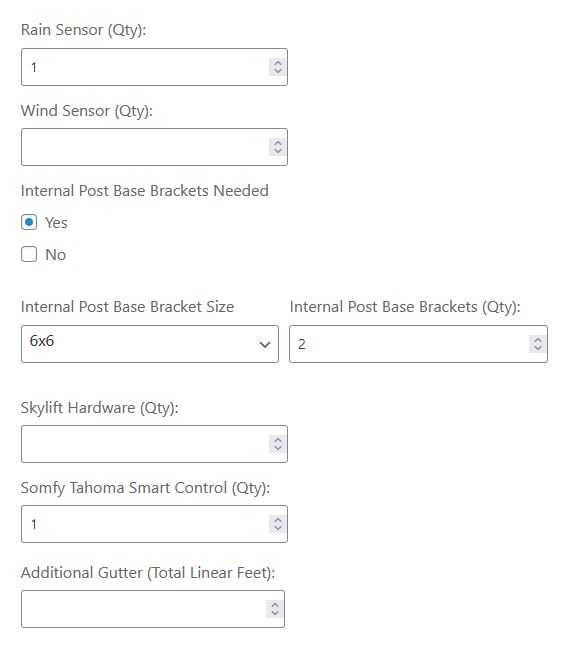Select Yes for Internal Post Base Brackets

29,222
